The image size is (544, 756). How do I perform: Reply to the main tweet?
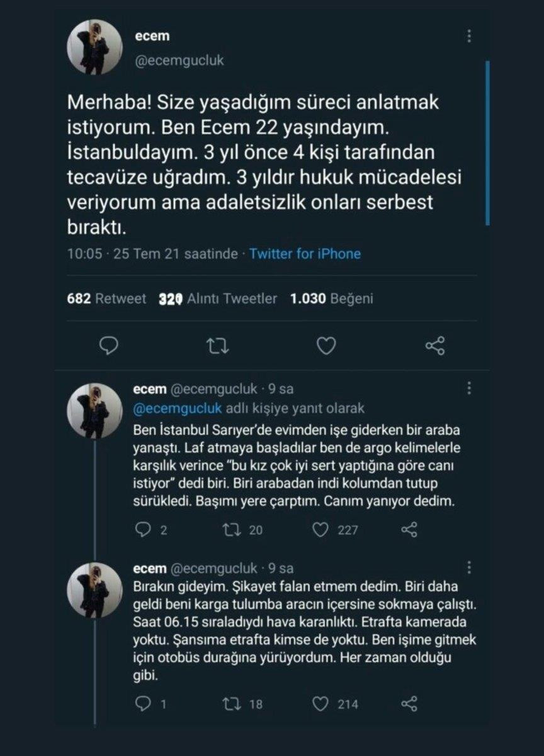(x=110, y=345)
